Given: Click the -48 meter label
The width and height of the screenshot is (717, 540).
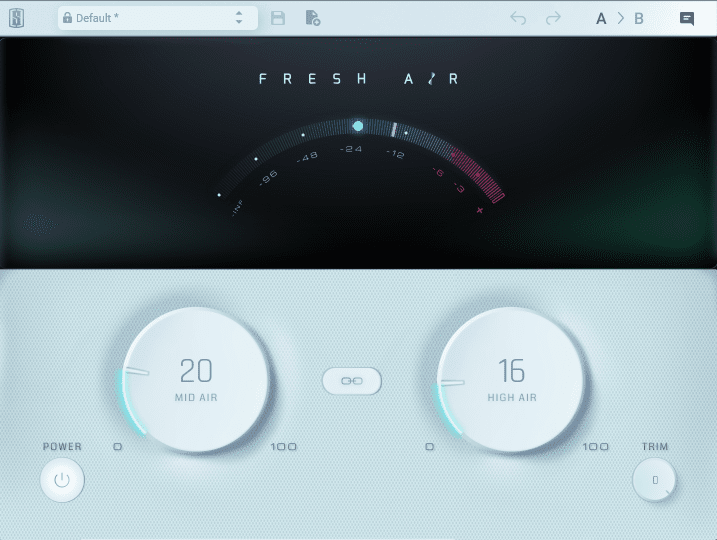Looking at the screenshot, I should click(x=307, y=157).
